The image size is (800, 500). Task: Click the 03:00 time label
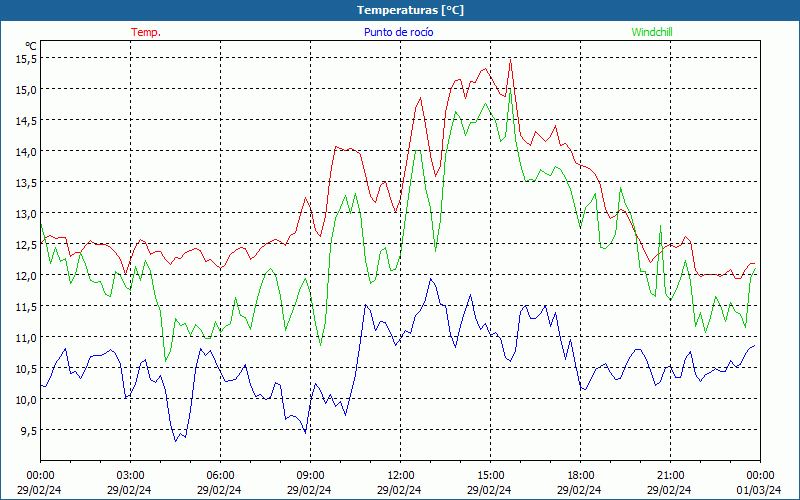130,476
